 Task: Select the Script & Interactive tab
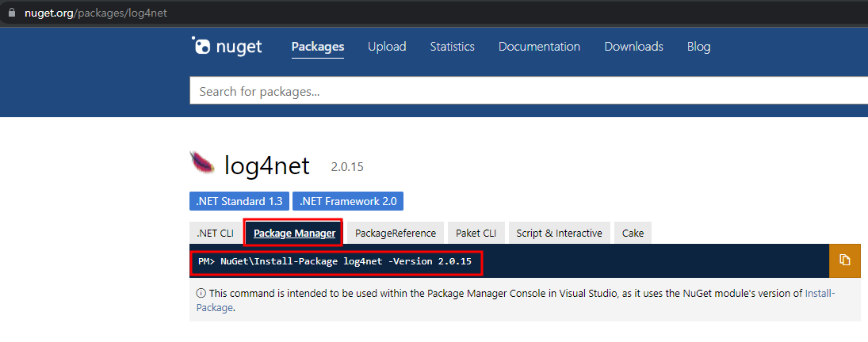point(559,234)
